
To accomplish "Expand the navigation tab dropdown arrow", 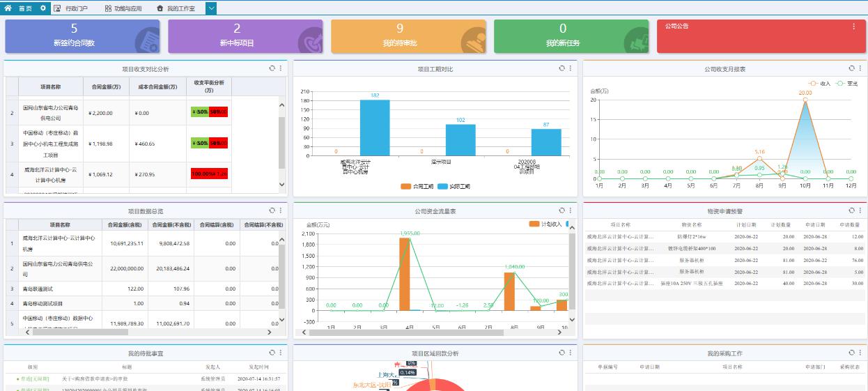I will tap(211, 8).
